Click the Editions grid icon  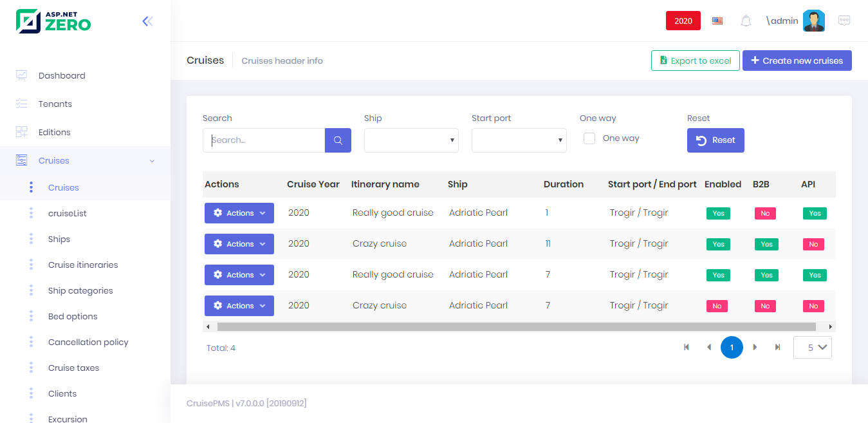[x=21, y=132]
